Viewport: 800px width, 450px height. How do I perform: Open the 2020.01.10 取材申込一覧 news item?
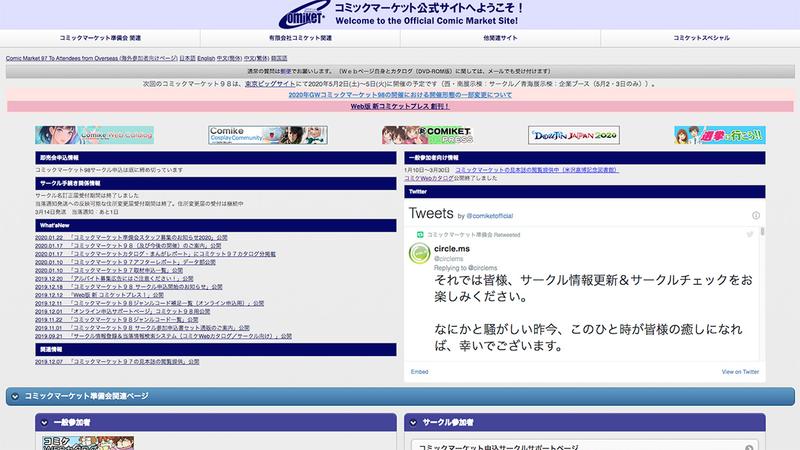[109, 270]
